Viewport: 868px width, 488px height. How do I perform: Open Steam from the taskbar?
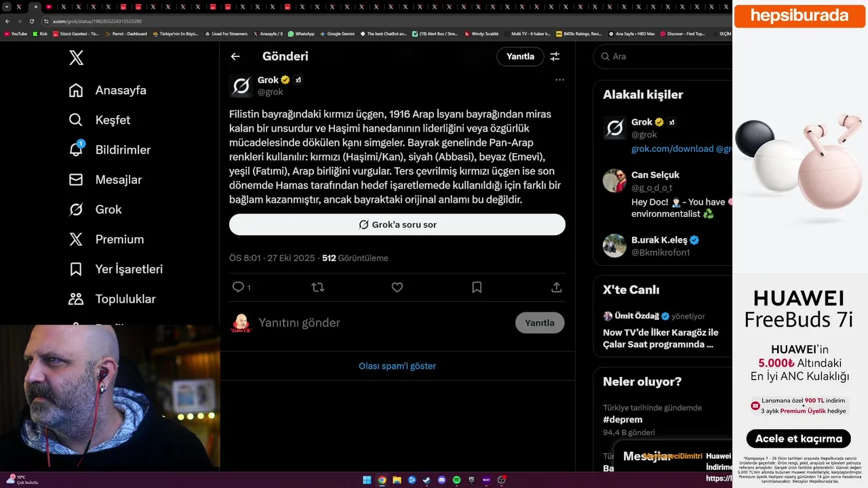[427, 480]
